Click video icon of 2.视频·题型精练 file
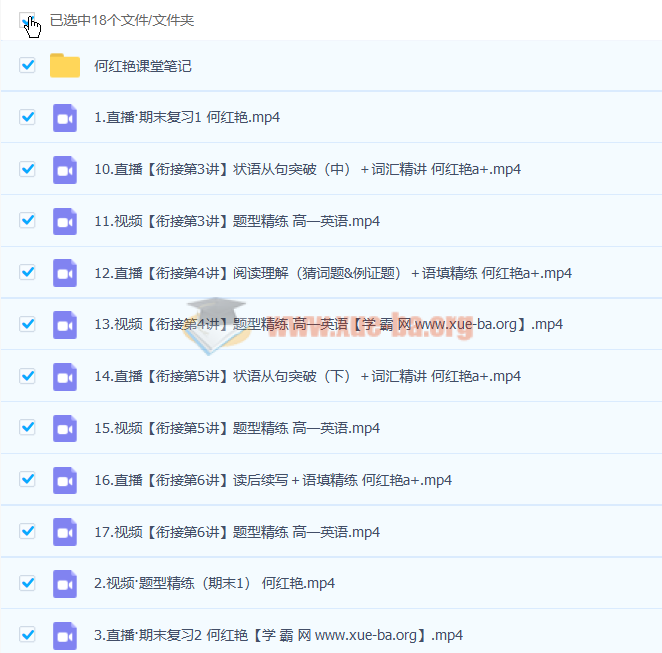The height and width of the screenshot is (653, 662). coord(65,583)
